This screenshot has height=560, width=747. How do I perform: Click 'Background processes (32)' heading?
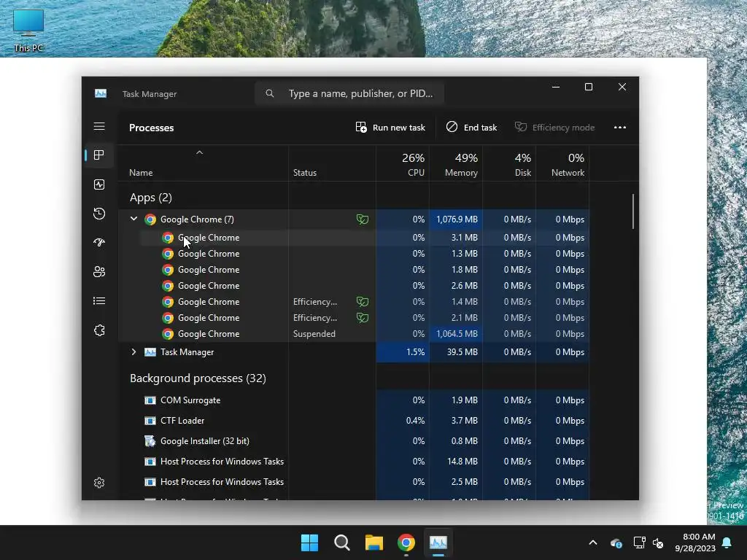pos(198,378)
